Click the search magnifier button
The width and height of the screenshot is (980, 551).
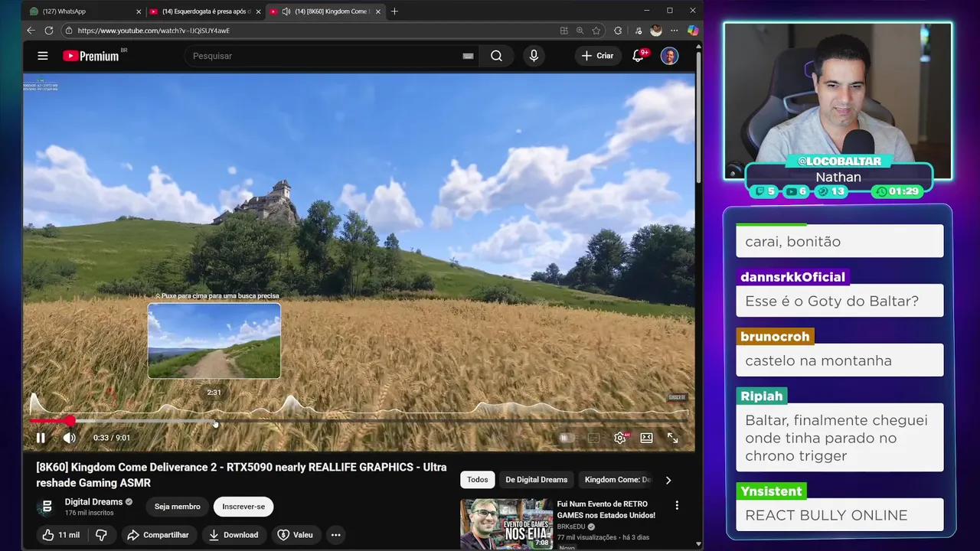496,56
